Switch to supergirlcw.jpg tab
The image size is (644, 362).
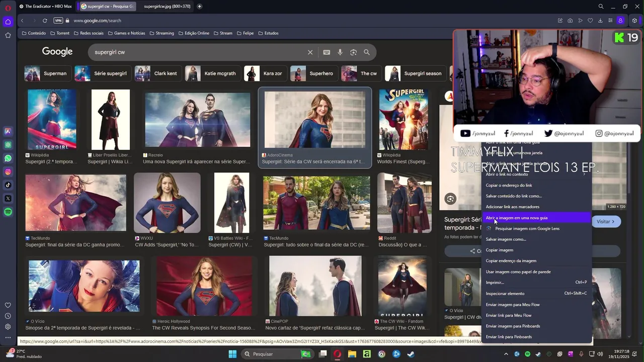point(167,7)
